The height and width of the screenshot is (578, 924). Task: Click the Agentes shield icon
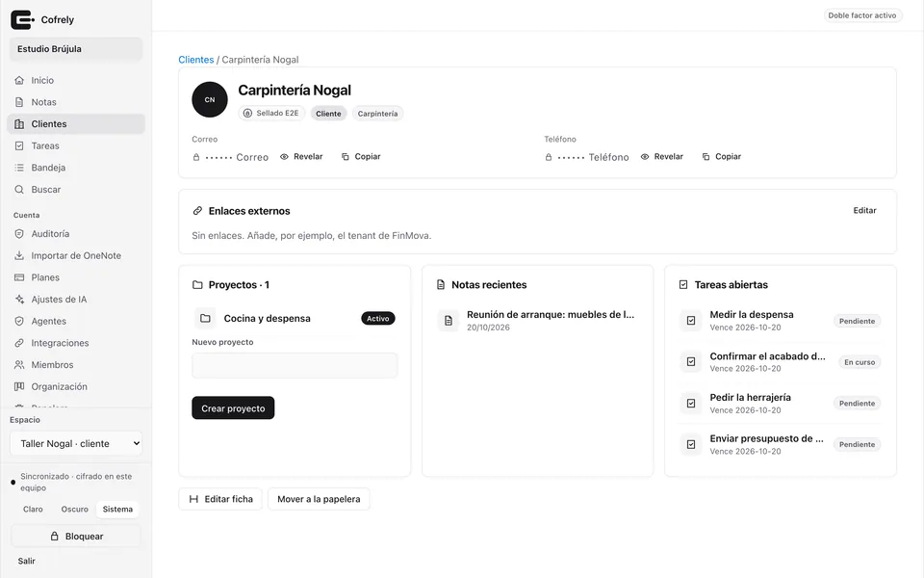point(19,321)
